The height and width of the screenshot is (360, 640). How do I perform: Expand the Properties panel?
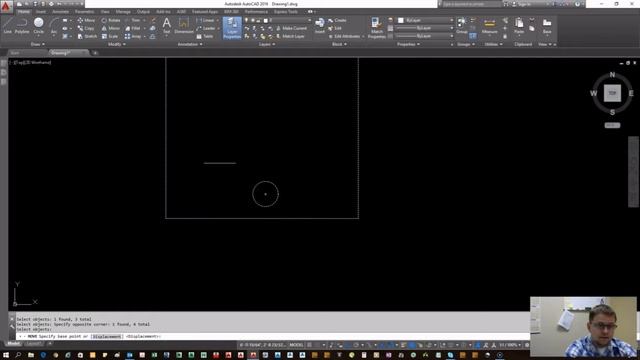(x=408, y=44)
